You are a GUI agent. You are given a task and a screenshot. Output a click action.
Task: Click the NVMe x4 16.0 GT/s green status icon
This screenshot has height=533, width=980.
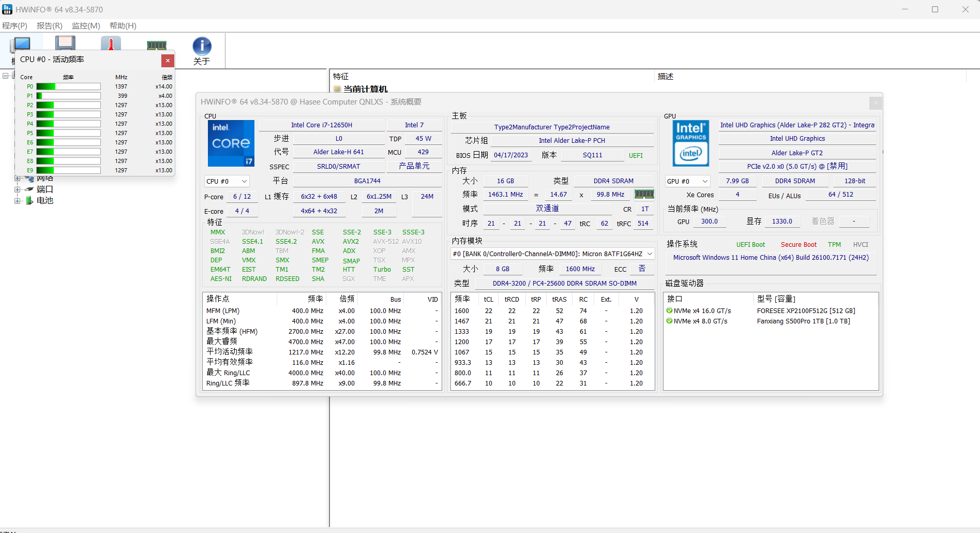[670, 310]
